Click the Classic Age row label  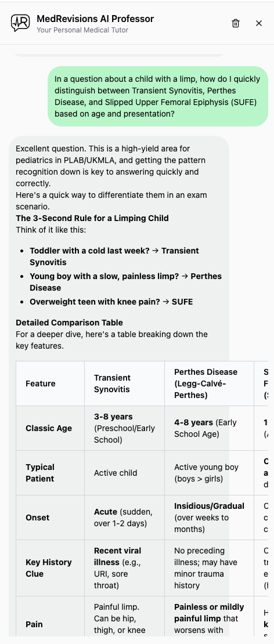(x=50, y=428)
